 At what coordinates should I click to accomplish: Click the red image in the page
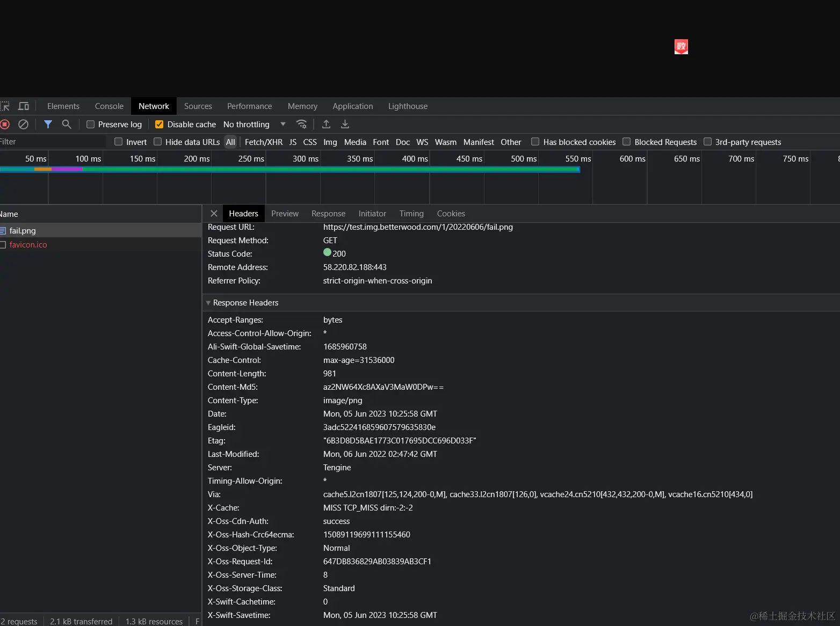681,47
